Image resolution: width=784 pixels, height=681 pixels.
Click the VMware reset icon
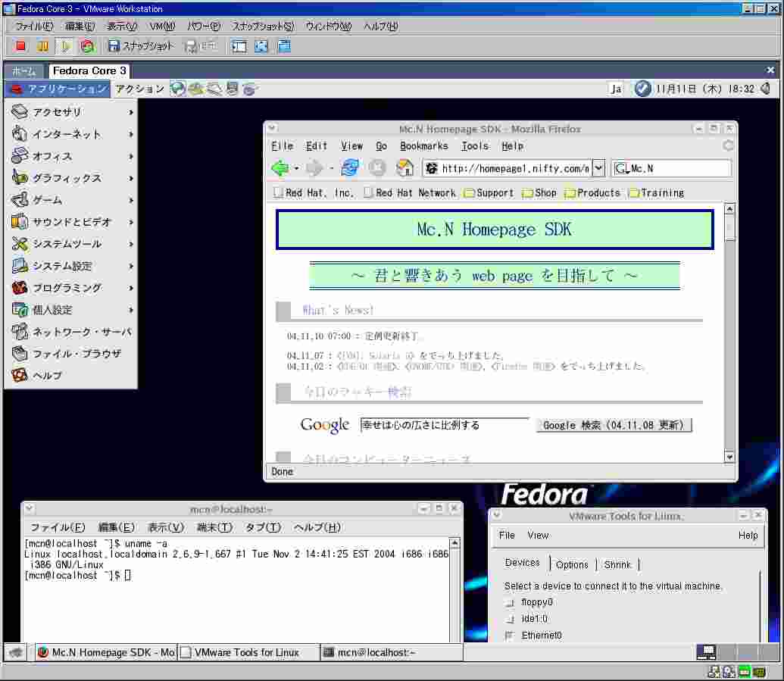click(87, 46)
